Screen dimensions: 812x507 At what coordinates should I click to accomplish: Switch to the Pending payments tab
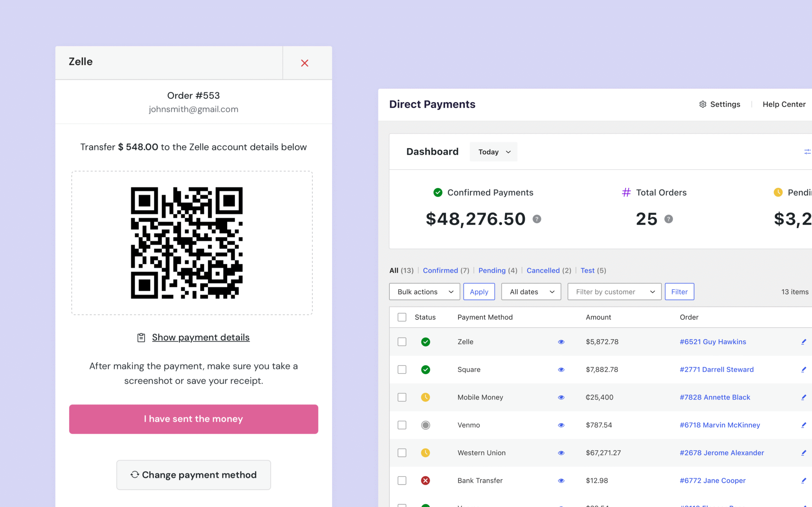tap(492, 270)
